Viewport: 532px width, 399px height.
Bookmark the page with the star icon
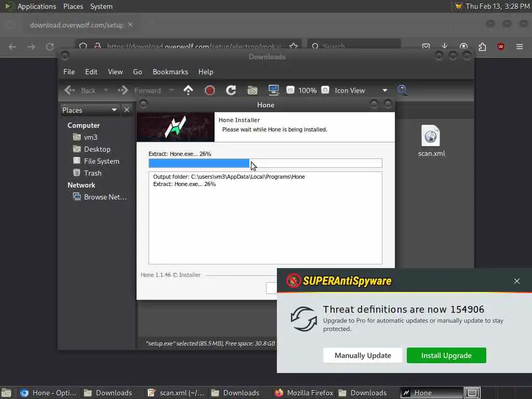(294, 46)
